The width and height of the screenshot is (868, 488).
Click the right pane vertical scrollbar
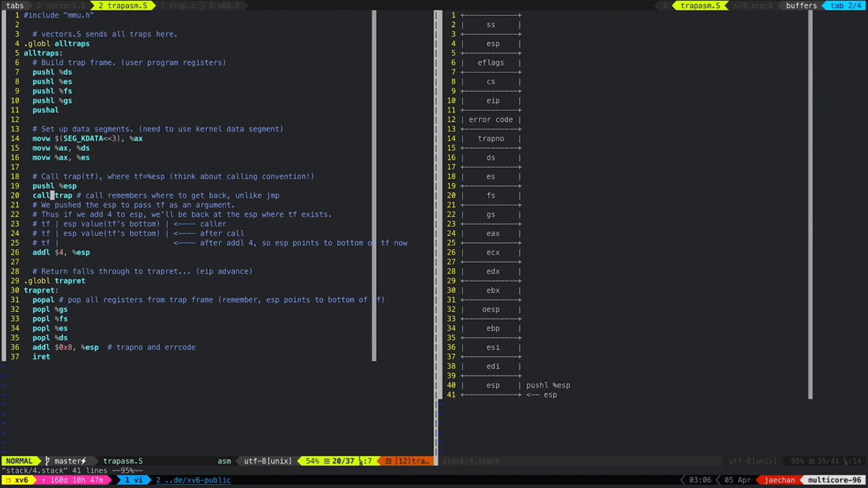(x=810, y=203)
